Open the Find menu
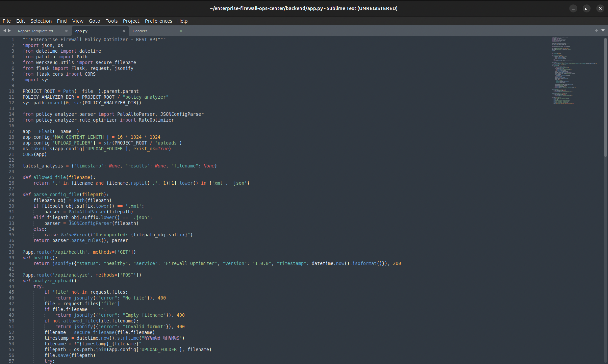 pos(62,21)
